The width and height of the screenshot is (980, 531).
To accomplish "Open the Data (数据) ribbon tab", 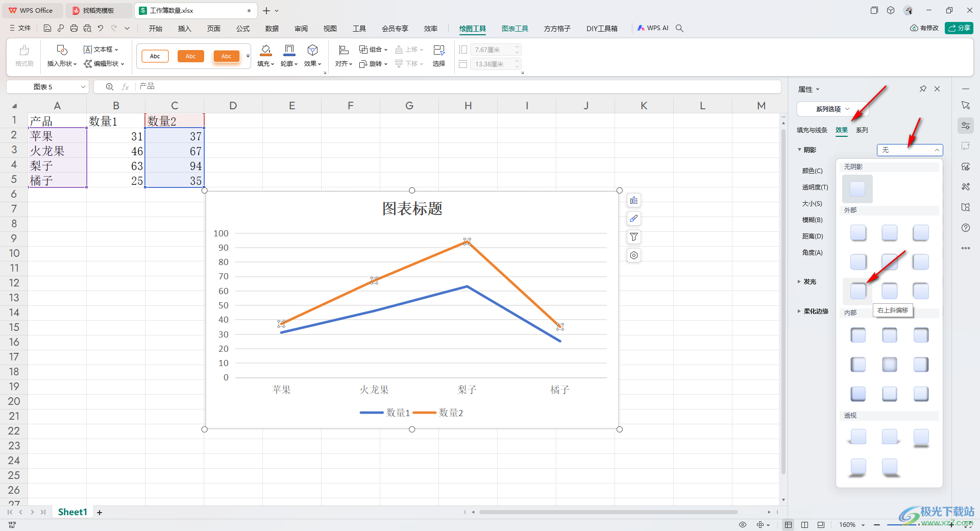I will point(272,29).
